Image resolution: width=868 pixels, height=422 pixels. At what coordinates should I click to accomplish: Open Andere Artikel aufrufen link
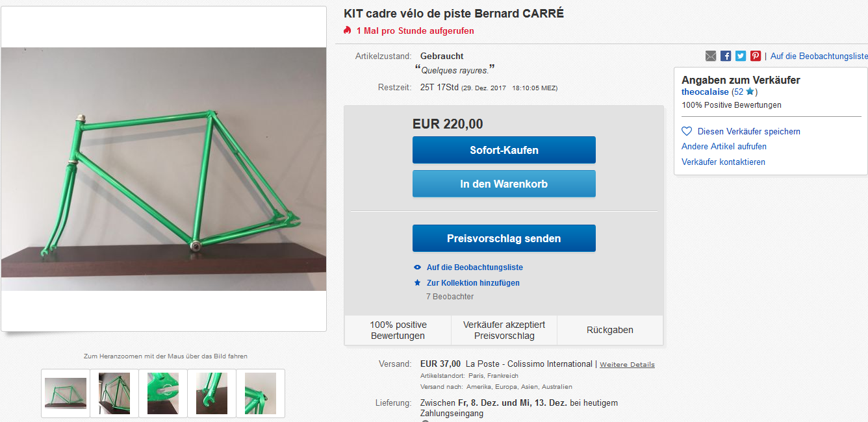tap(724, 147)
